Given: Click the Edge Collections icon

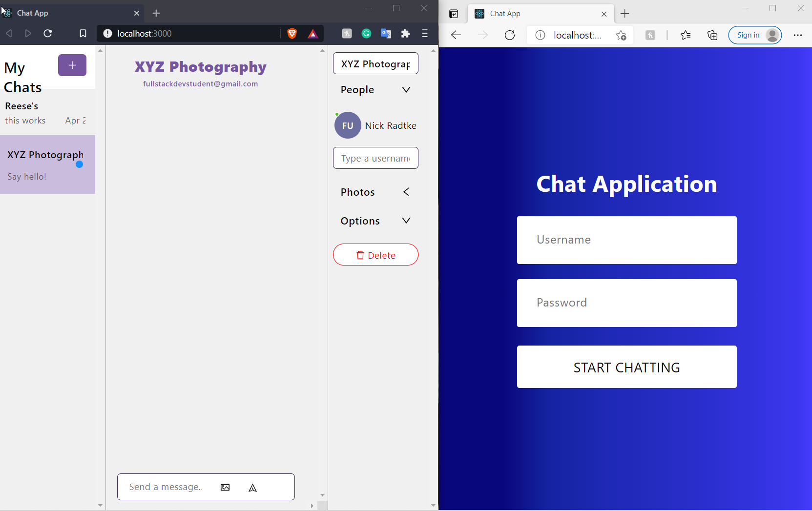Looking at the screenshot, I should click(x=712, y=35).
